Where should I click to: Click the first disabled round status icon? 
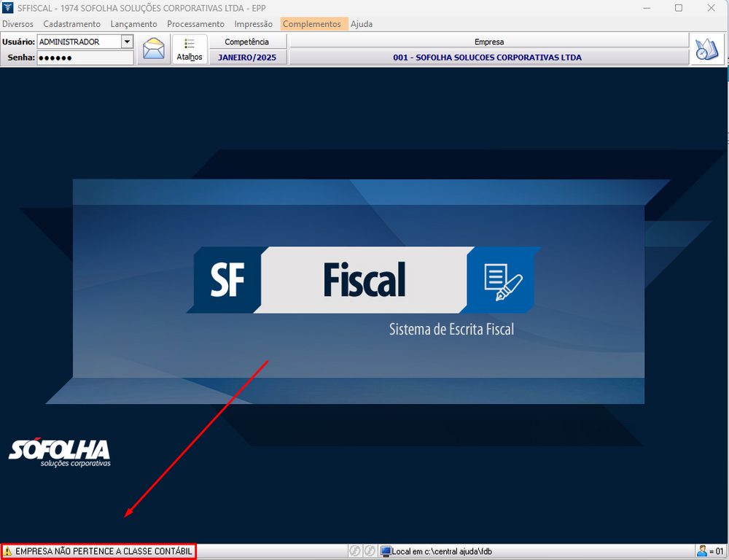pyautogui.click(x=355, y=552)
